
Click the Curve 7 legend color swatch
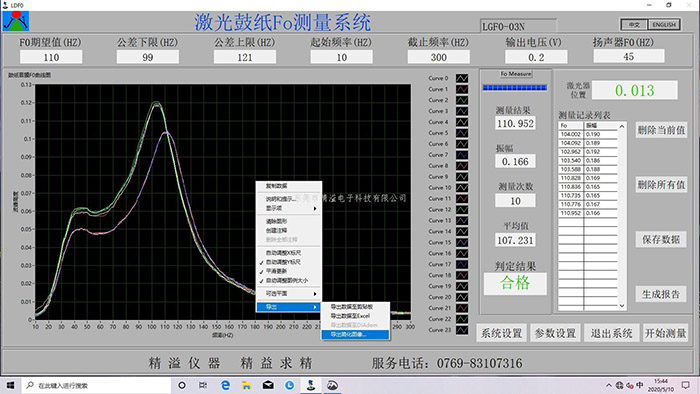click(x=462, y=155)
